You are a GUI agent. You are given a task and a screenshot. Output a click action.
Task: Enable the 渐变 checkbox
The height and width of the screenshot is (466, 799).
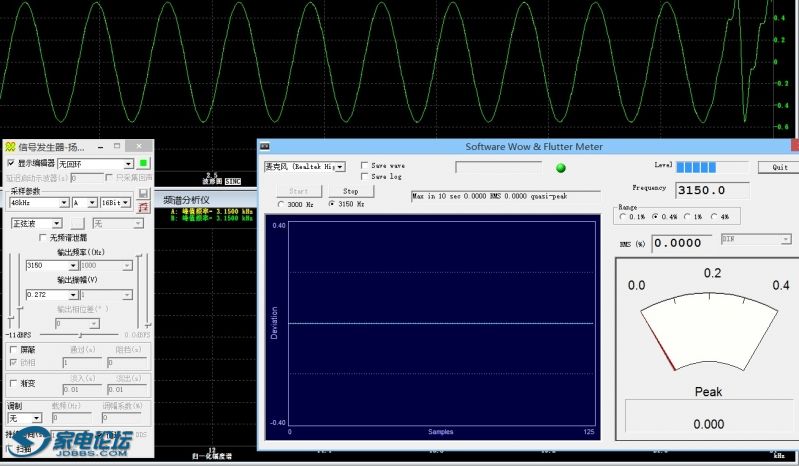(14, 383)
